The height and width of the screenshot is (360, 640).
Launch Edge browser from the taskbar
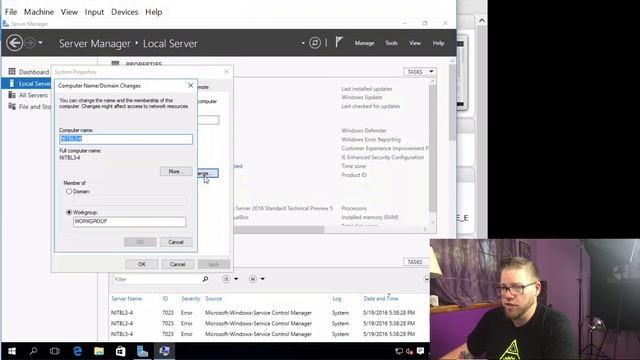click(77, 351)
